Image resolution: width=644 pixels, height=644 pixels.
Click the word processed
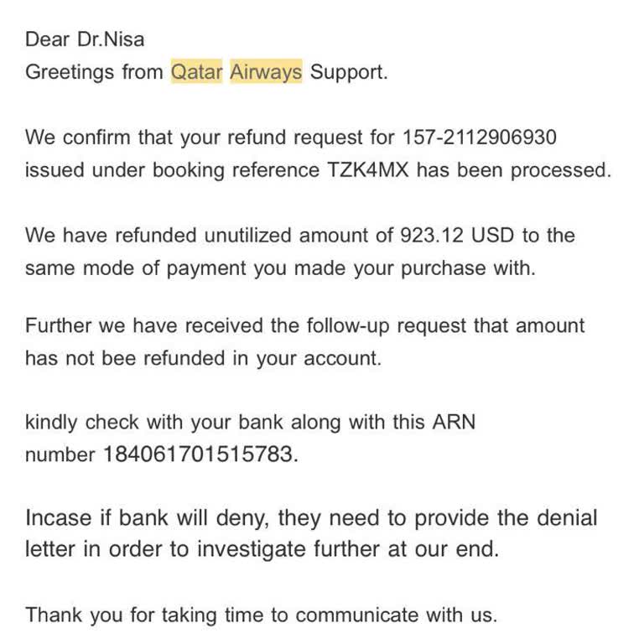pos(561,171)
